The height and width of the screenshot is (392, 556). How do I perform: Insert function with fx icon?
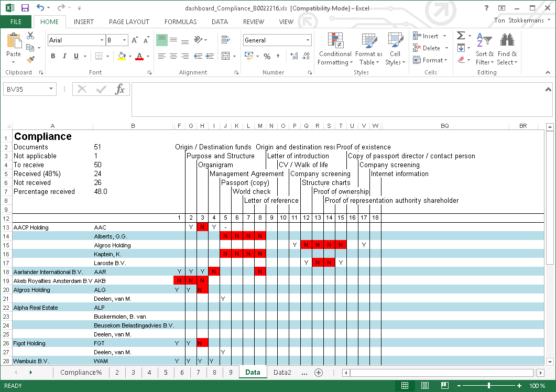[119, 89]
